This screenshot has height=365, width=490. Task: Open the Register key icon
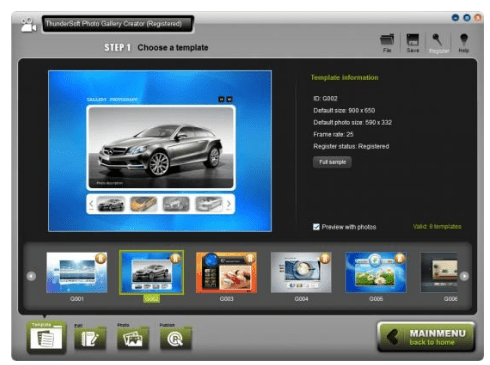click(438, 43)
